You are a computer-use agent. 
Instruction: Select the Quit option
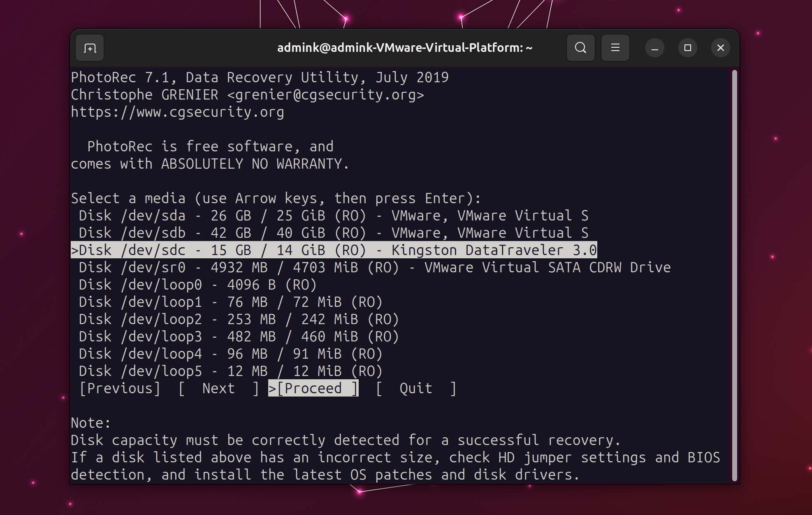pos(416,388)
